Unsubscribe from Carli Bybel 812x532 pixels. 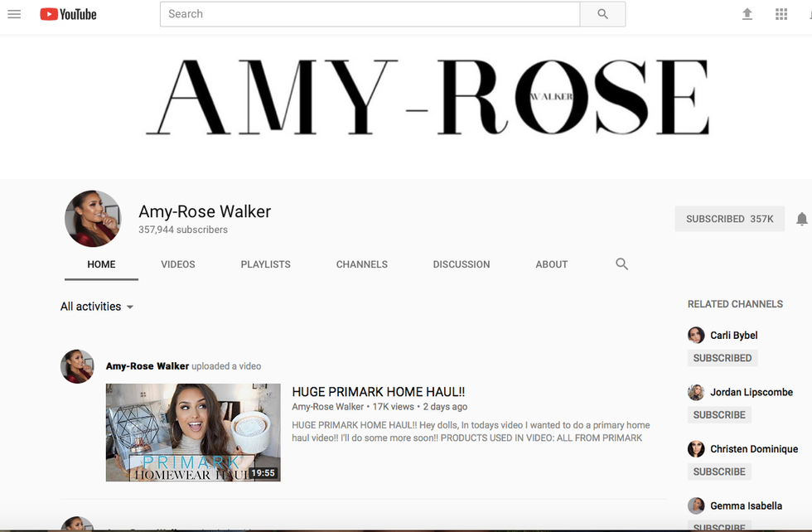(x=722, y=358)
